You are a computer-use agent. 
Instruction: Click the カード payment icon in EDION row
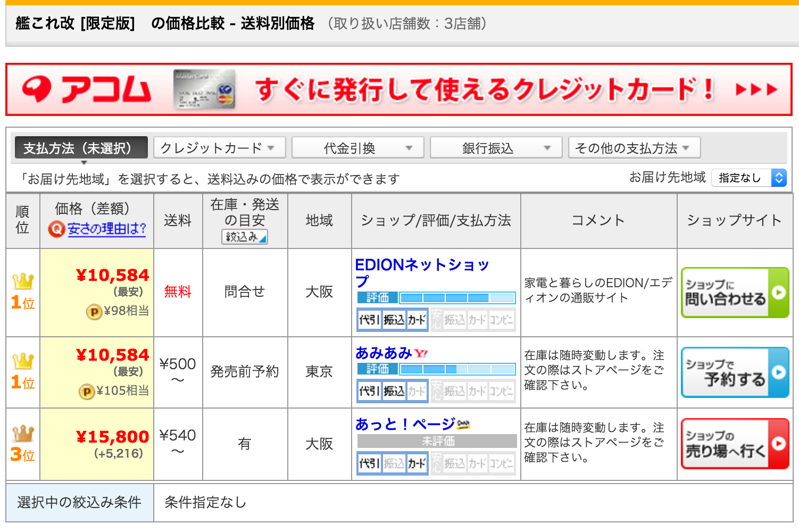click(417, 320)
